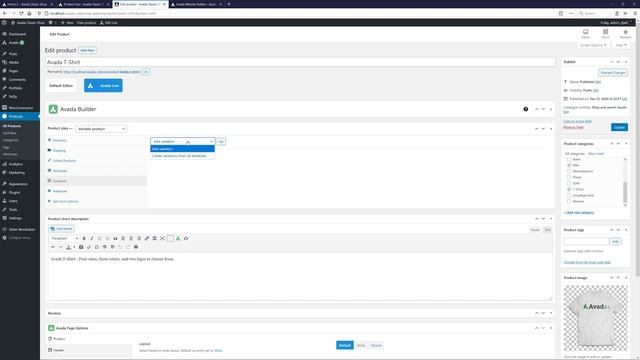Expand the Help tab dropdown
The image size is (640, 360).
point(621,45)
